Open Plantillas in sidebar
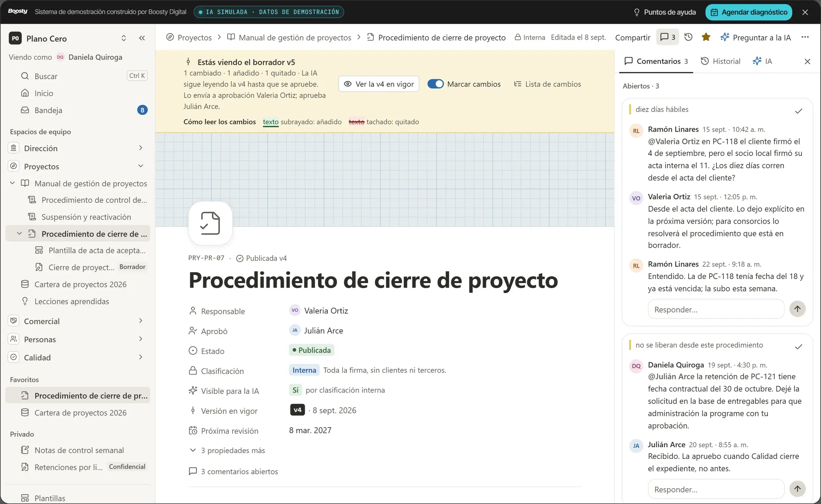The image size is (821, 504). [x=78, y=498]
